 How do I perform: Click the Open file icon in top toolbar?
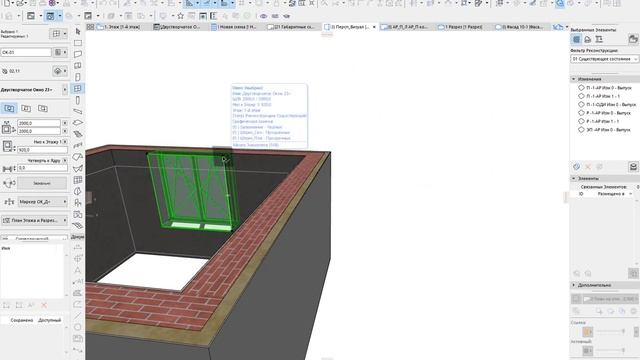coord(20,3)
